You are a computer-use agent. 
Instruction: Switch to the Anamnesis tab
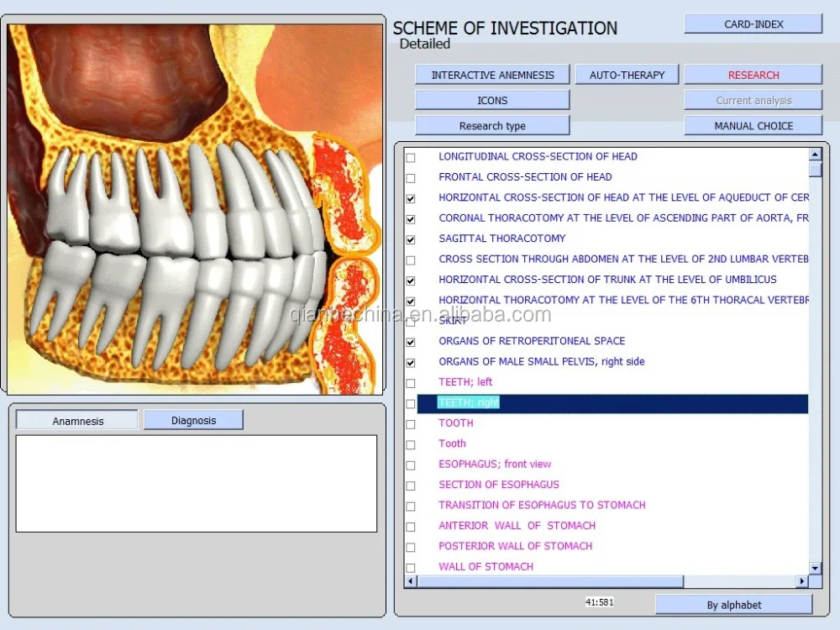[x=77, y=421]
